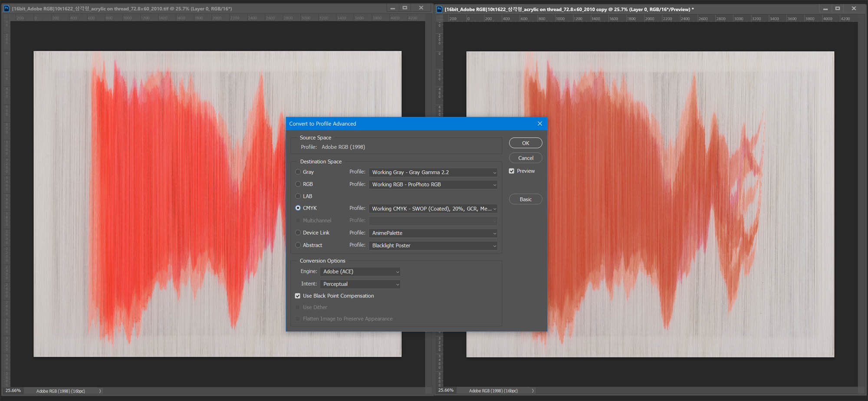Viewport: 868px width, 401px height.
Task: Close the Convert to Profile Advanced dialog
Action: (540, 124)
